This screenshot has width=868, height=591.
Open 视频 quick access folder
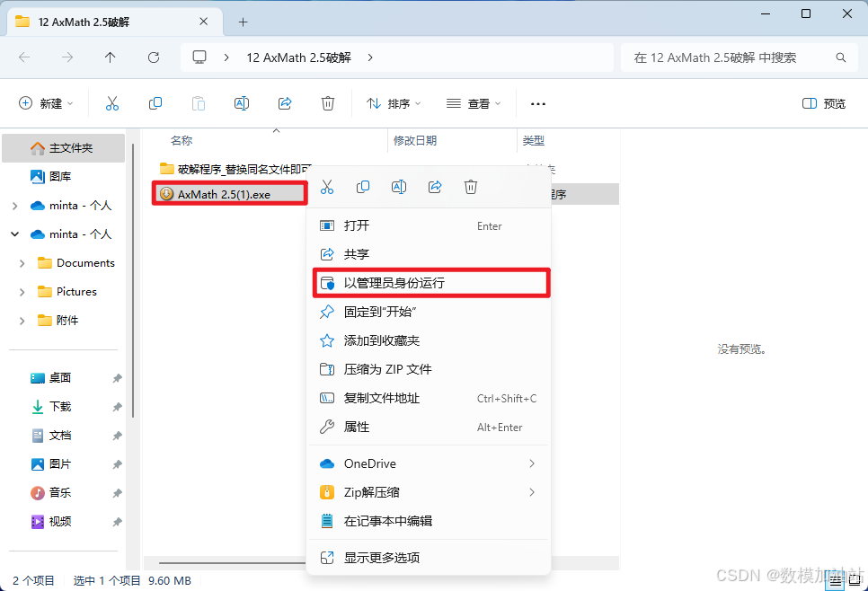pos(60,521)
